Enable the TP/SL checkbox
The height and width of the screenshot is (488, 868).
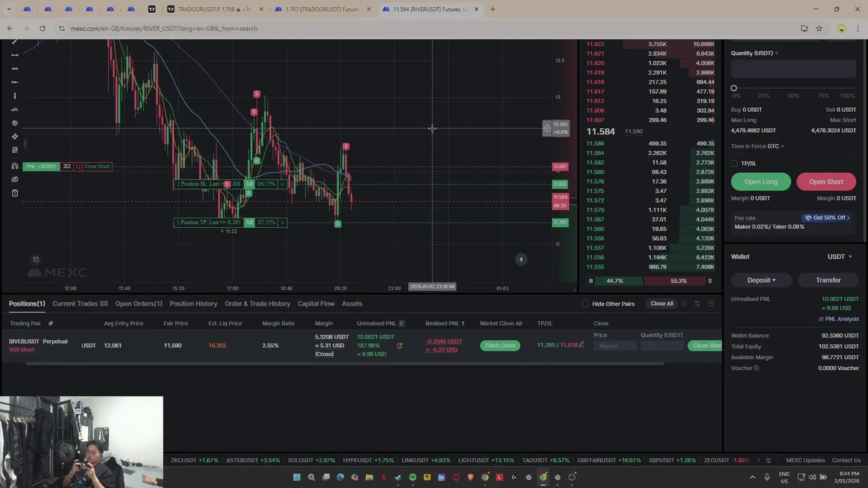point(734,163)
